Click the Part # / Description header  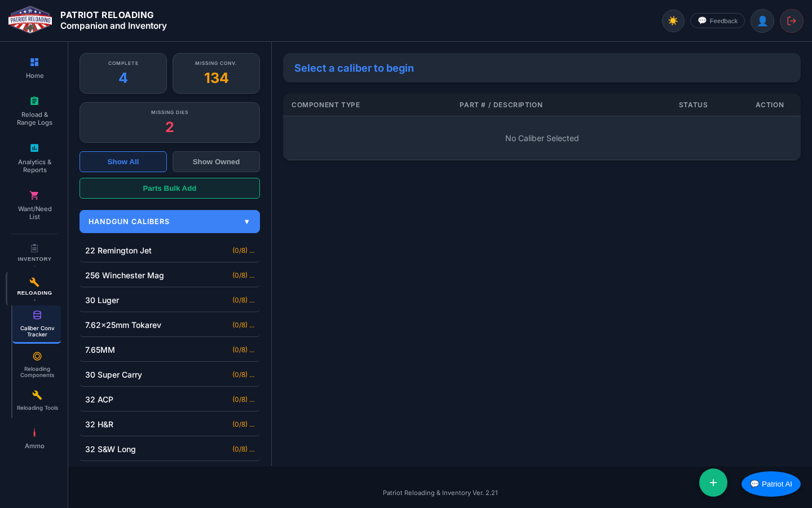pyautogui.click(x=501, y=105)
